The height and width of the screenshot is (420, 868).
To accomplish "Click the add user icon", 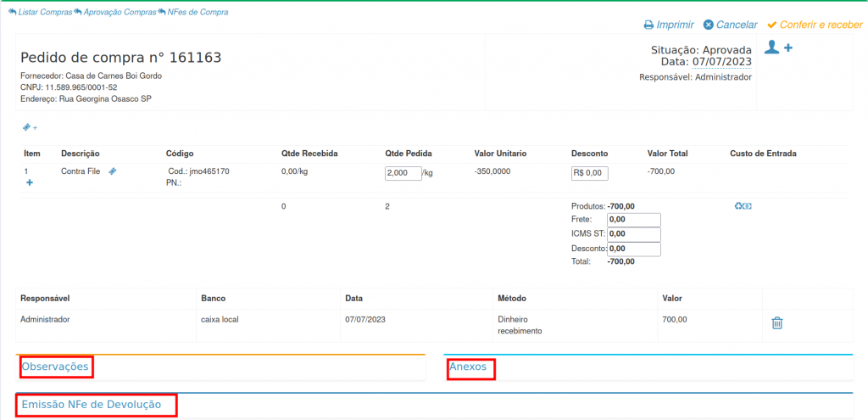I will [777, 48].
